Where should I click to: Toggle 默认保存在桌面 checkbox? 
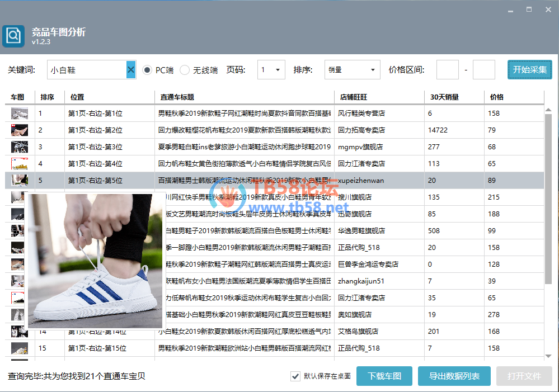pos(295,376)
